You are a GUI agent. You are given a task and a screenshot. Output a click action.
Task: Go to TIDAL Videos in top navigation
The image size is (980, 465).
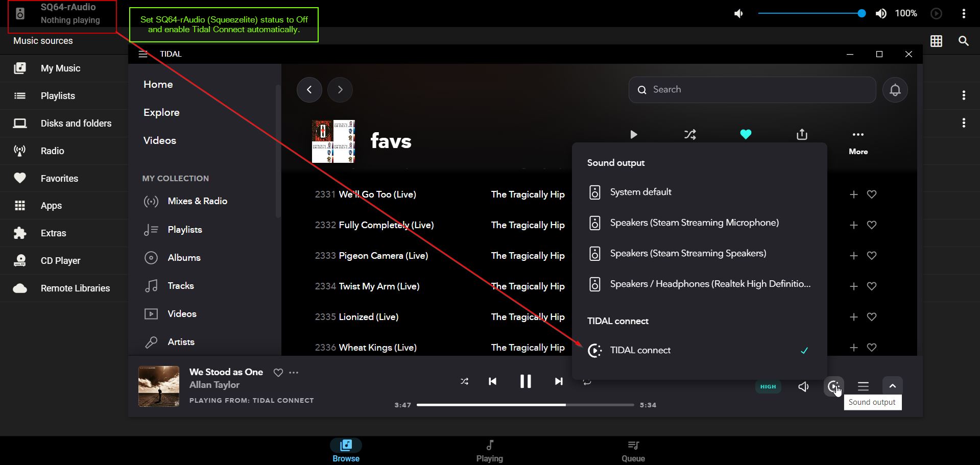pos(160,141)
